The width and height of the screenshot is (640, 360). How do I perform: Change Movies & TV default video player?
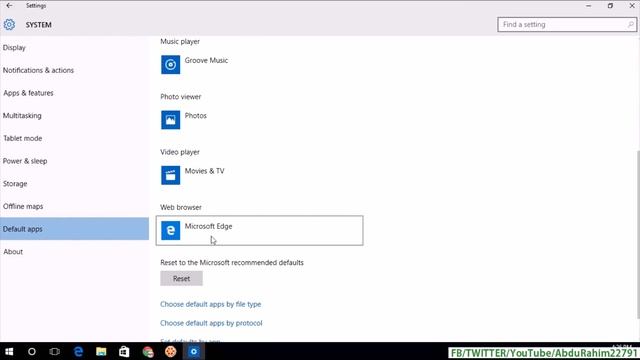click(260, 175)
